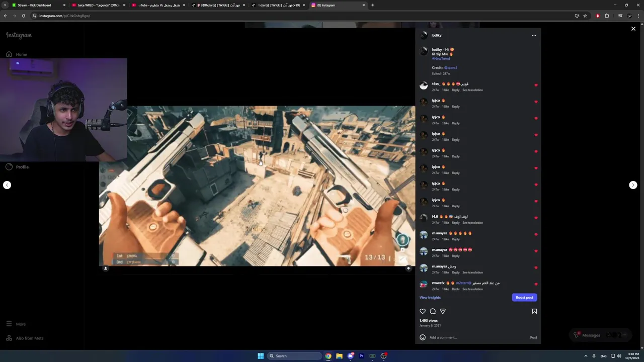Click the taskbar Search box
644x362 pixels.
(294, 356)
